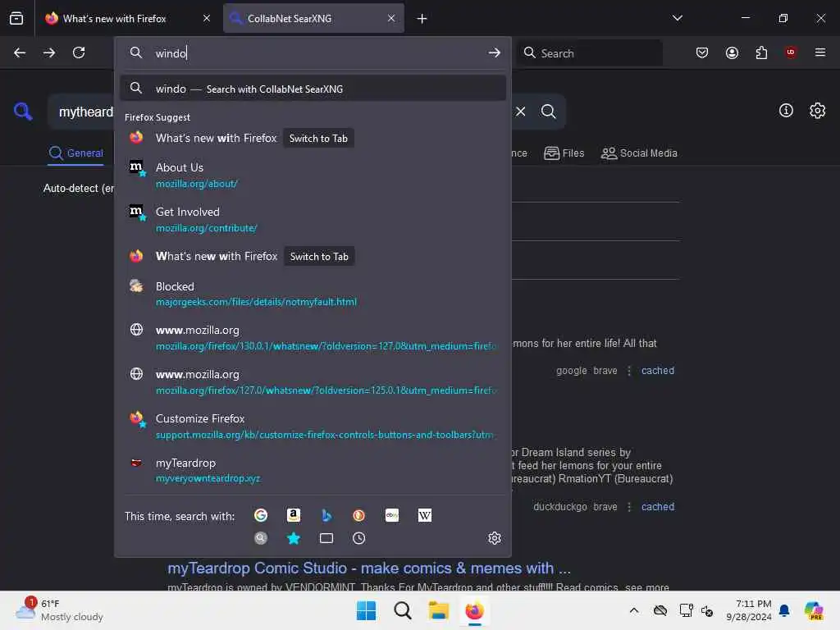Open the cached link beside google brave

pyautogui.click(x=658, y=370)
